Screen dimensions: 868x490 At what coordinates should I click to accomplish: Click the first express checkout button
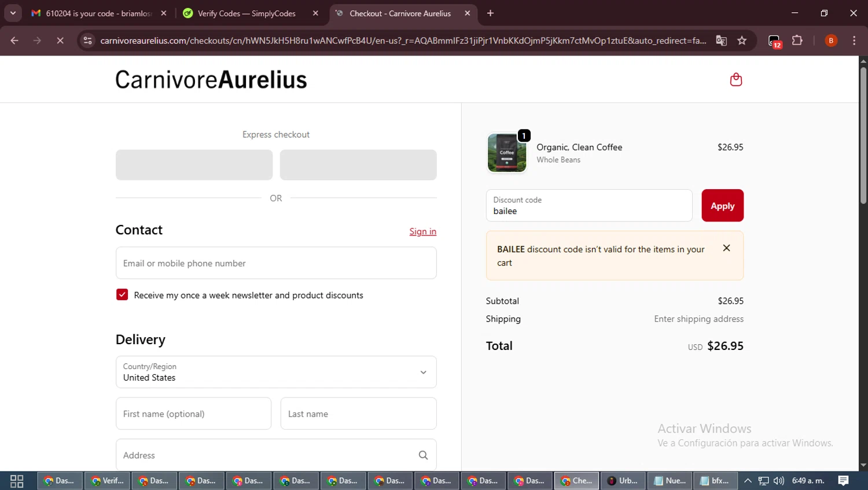[194, 165]
